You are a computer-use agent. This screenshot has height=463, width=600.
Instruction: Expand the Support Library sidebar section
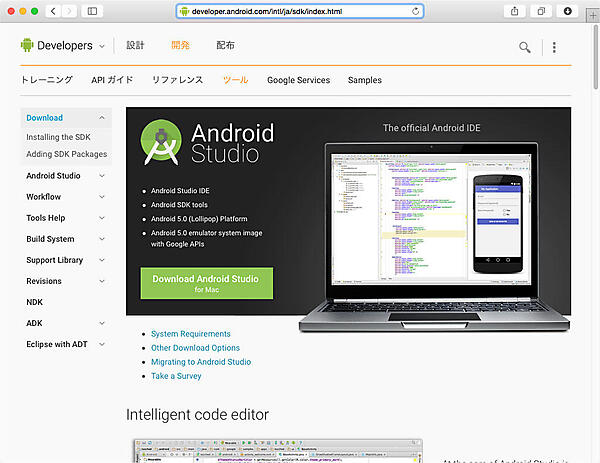point(101,260)
